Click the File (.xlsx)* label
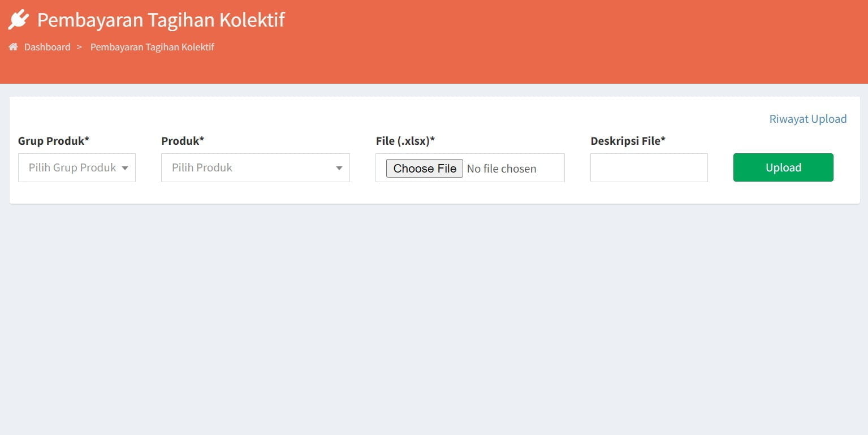 [x=405, y=141]
